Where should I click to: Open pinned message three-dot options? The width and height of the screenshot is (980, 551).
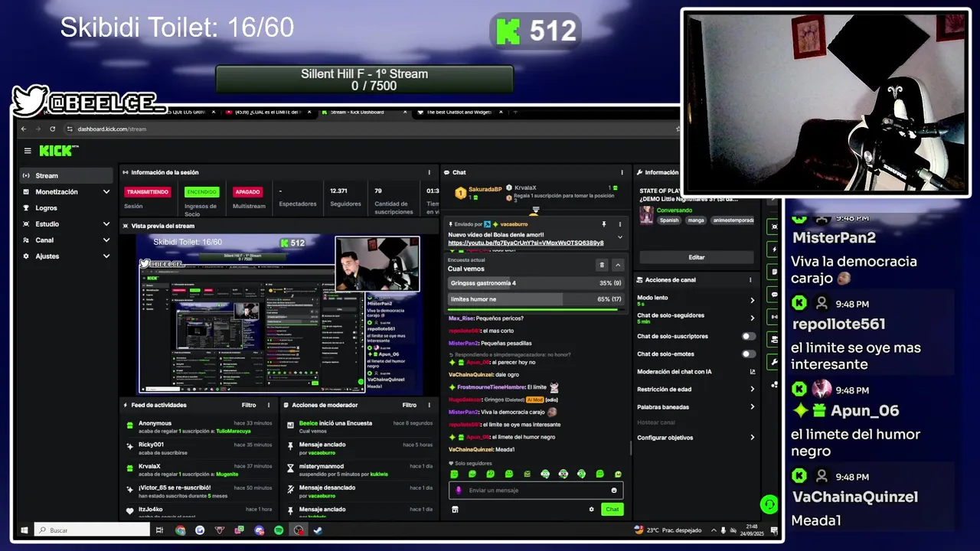click(620, 224)
